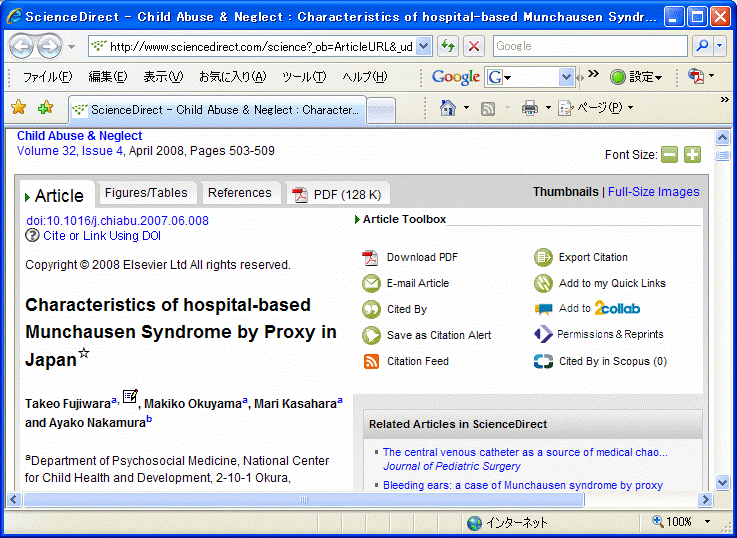Image resolution: width=737 pixels, height=538 pixels.
Task: Click the doi:10.1016/j.chiabu.2007.06.008 link
Action: tap(118, 220)
